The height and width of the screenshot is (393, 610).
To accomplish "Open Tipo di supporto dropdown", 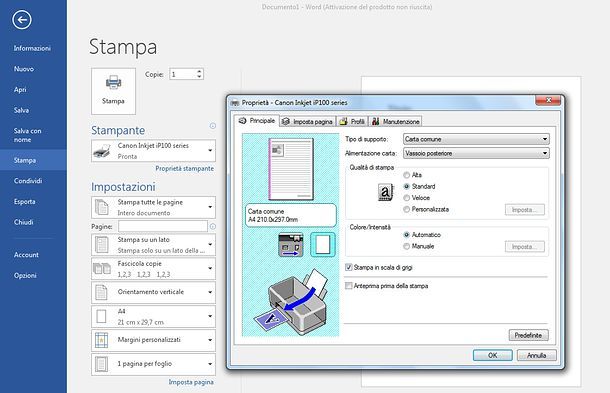I will [x=476, y=139].
